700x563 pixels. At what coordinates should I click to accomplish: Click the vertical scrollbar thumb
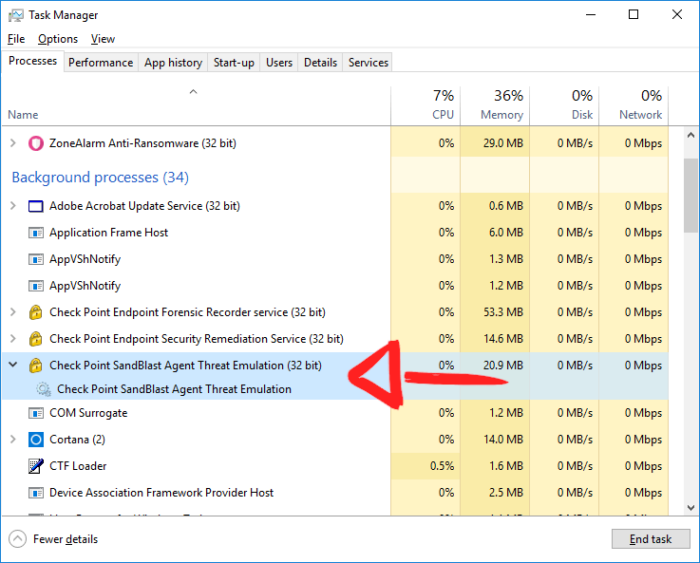tap(691, 196)
